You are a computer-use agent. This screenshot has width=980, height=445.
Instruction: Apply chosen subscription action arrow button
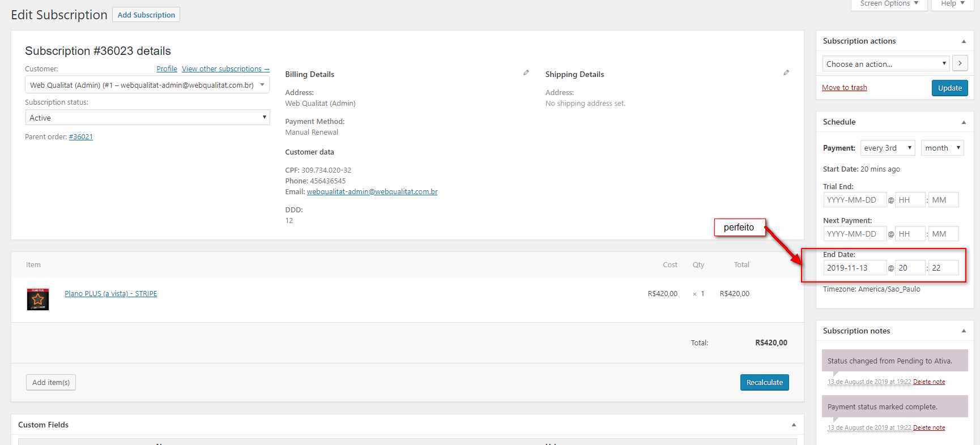(960, 63)
